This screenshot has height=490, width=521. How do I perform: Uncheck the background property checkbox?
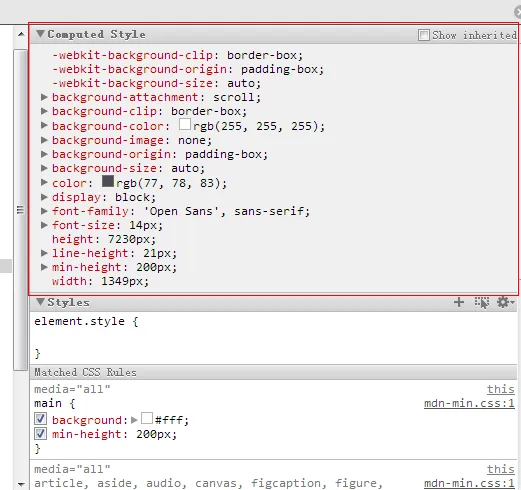click(40, 419)
